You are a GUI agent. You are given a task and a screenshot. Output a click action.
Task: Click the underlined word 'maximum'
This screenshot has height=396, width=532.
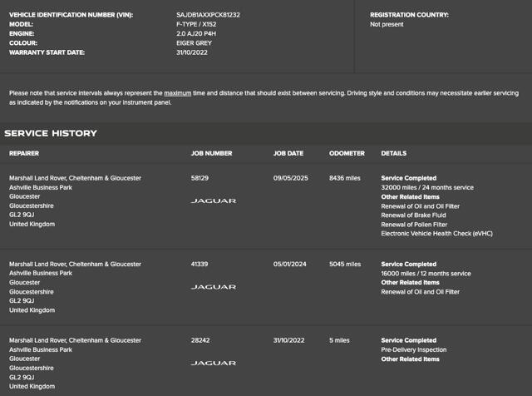(177, 93)
